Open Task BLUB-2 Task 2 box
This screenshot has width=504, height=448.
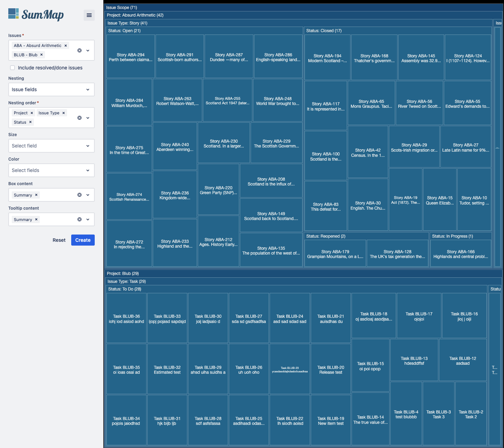[471, 414]
